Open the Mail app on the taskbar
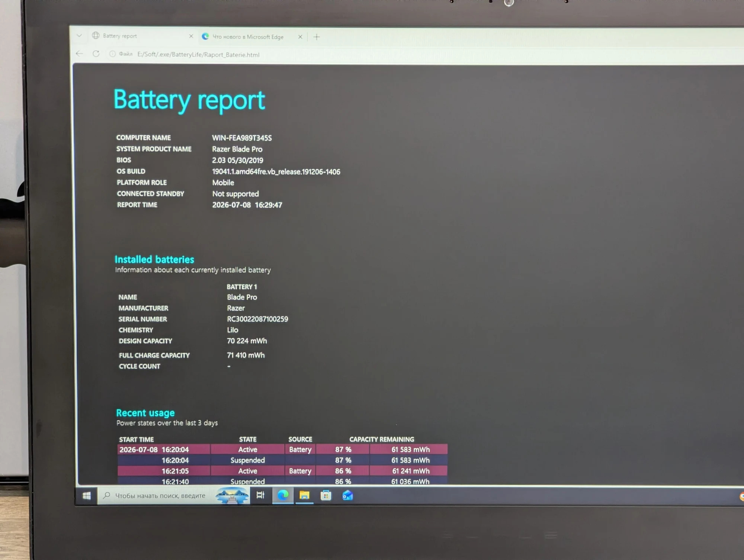Screen dimensions: 744x560 pos(347,495)
